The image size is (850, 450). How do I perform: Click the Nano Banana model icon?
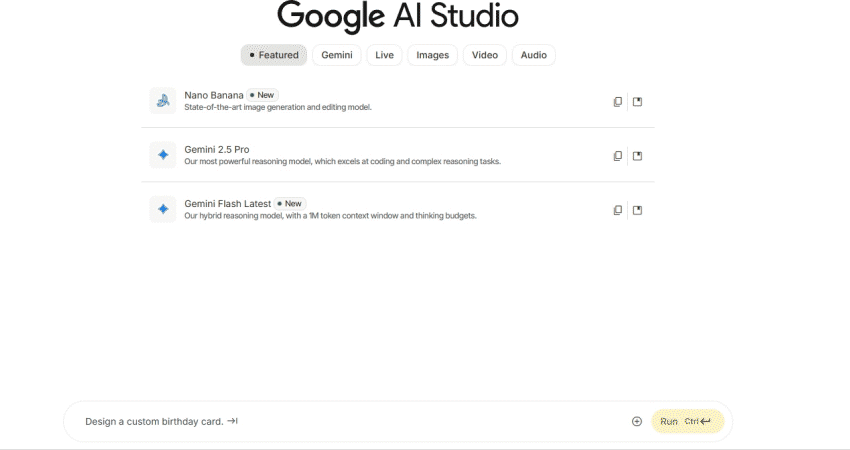[x=162, y=100]
